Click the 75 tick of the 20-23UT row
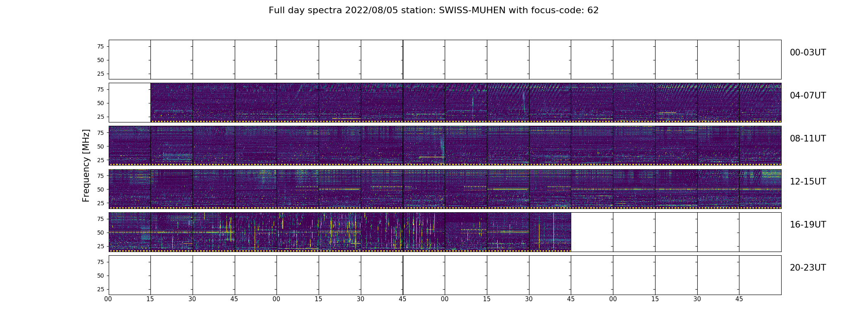The width and height of the screenshot is (868, 331). click(100, 262)
